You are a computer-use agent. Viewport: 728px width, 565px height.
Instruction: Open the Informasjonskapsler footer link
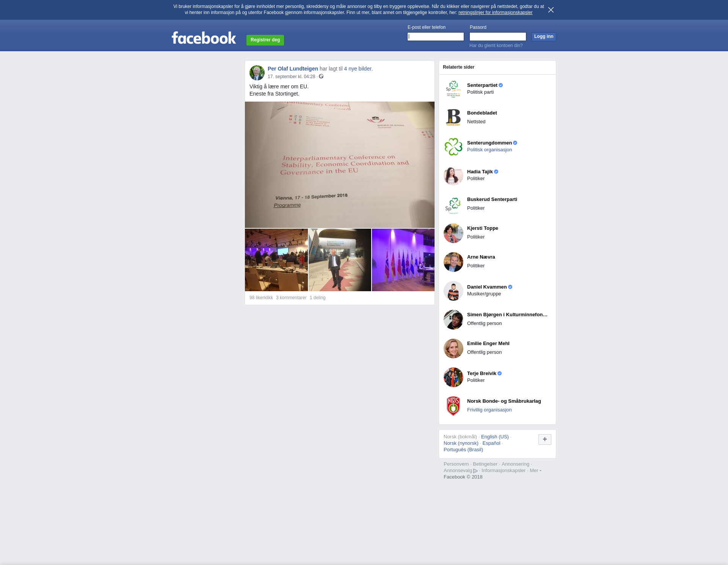point(504,471)
